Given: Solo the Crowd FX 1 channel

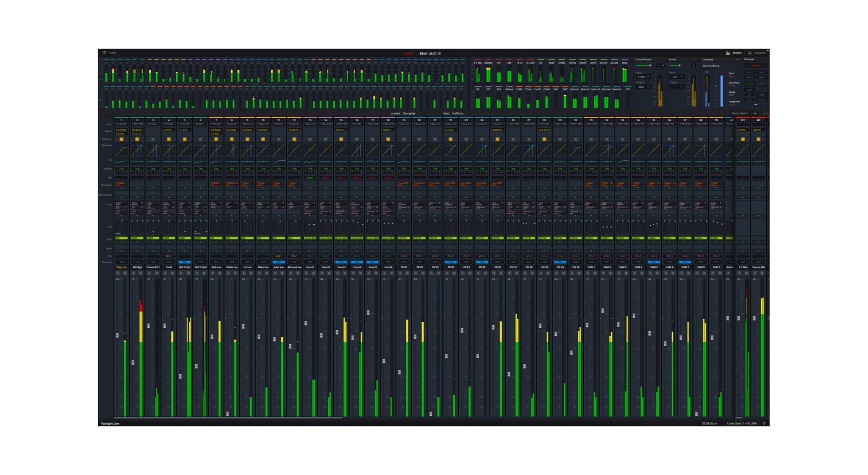Looking at the screenshot, I should [149, 273].
